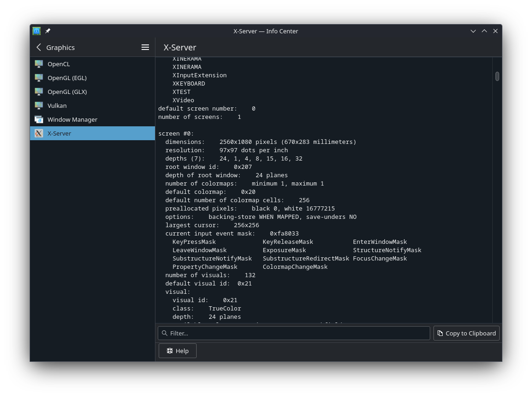
Task: Click 'default screen number' line
Action: (207, 109)
